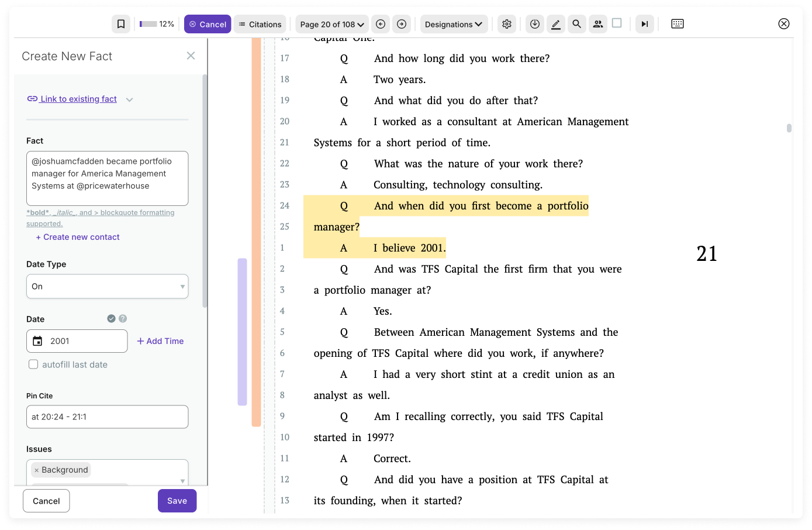Open the keyboard shortcuts icon
The height and width of the screenshot is (530, 812).
point(677,23)
